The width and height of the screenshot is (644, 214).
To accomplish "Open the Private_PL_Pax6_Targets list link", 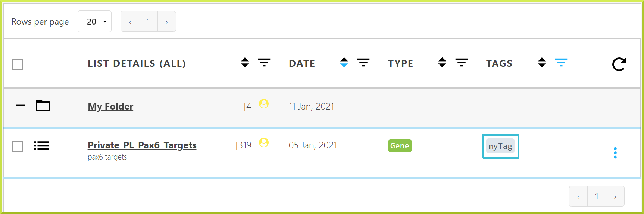I will tap(142, 145).
